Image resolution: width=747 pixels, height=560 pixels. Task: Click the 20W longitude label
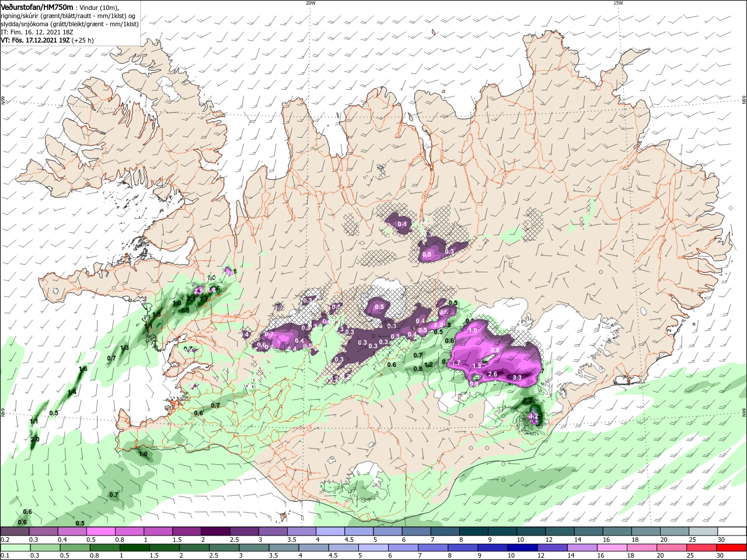coord(310,3)
